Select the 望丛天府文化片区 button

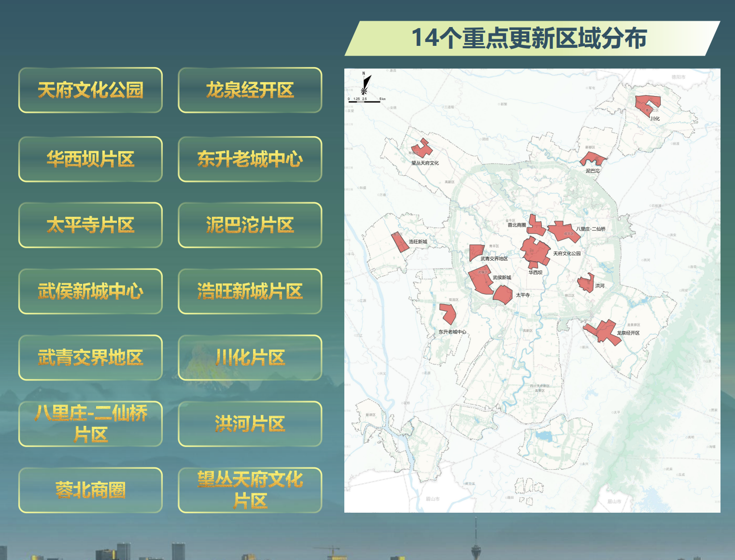[x=250, y=490]
